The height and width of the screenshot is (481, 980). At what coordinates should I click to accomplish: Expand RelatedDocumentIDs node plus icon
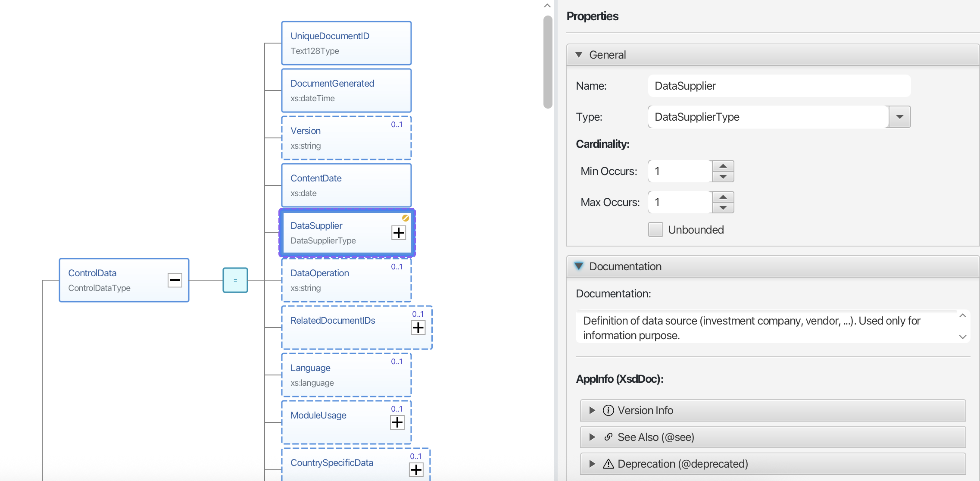tap(418, 328)
